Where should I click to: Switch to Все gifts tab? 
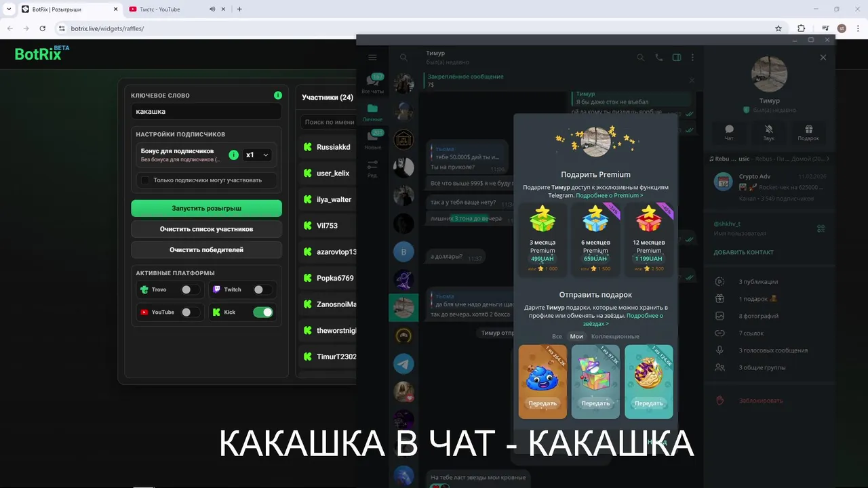557,336
